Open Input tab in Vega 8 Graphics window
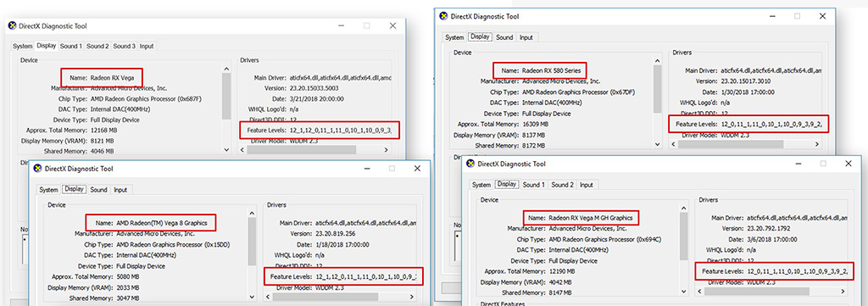This screenshot has width=868, height=306. point(120,190)
